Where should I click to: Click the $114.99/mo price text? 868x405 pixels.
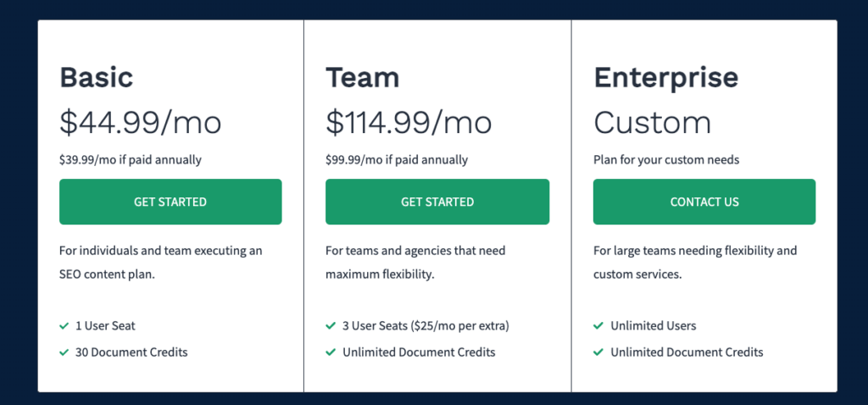pyautogui.click(x=409, y=122)
